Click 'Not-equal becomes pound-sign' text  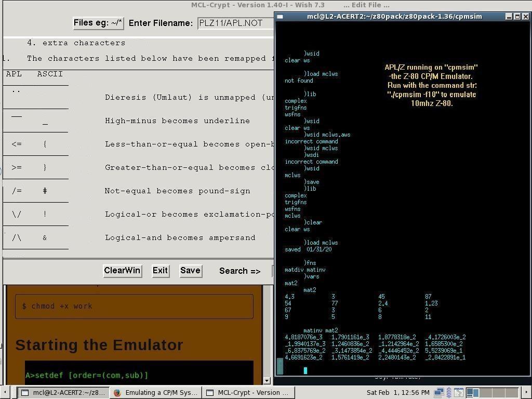coord(178,191)
